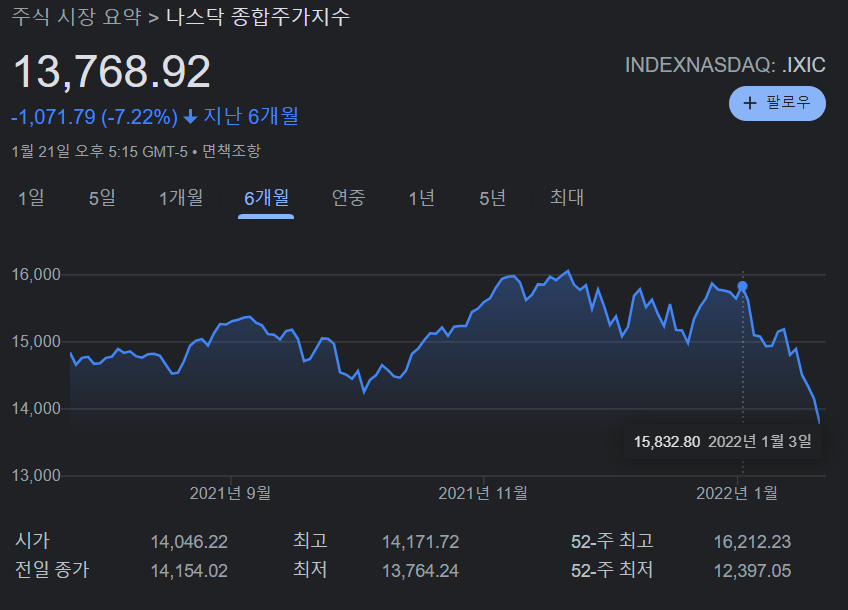Click the 전일 종가 label
Viewport: 848px width, 610px height.
(x=52, y=570)
